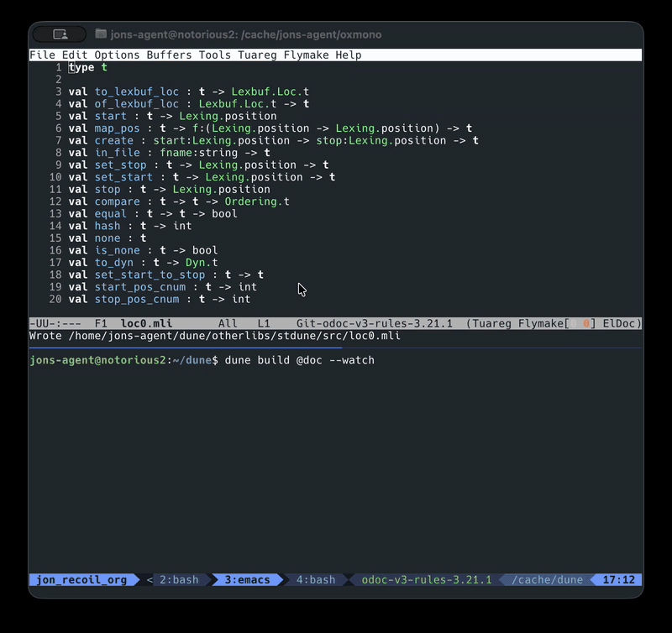Open the File menu in Emacs
Image resolution: width=672 pixels, height=633 pixels.
tap(42, 55)
